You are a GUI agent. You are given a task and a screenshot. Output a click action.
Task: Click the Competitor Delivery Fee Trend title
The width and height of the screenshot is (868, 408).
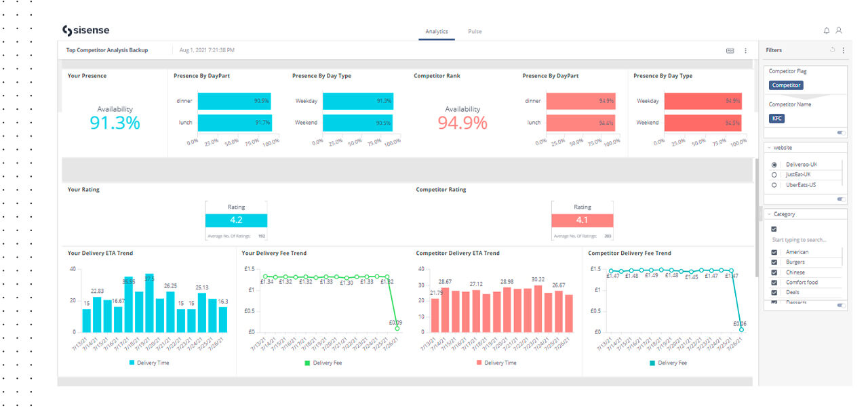[629, 253]
